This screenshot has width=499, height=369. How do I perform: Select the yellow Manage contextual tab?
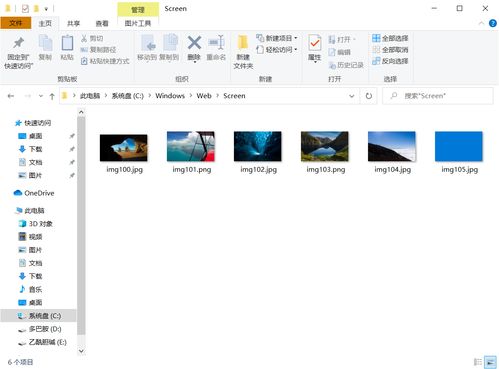pyautogui.click(x=138, y=9)
